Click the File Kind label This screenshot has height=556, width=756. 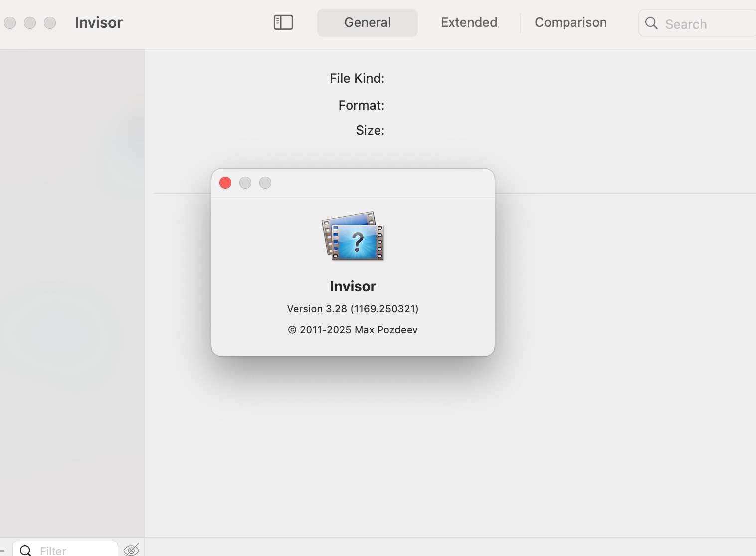pos(357,78)
